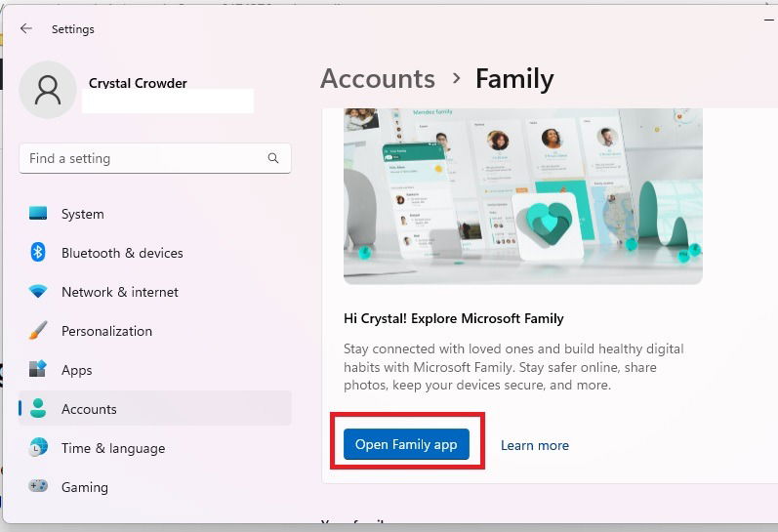This screenshot has height=532, width=778.
Task: Click the Network wifi icon
Action: (38, 291)
